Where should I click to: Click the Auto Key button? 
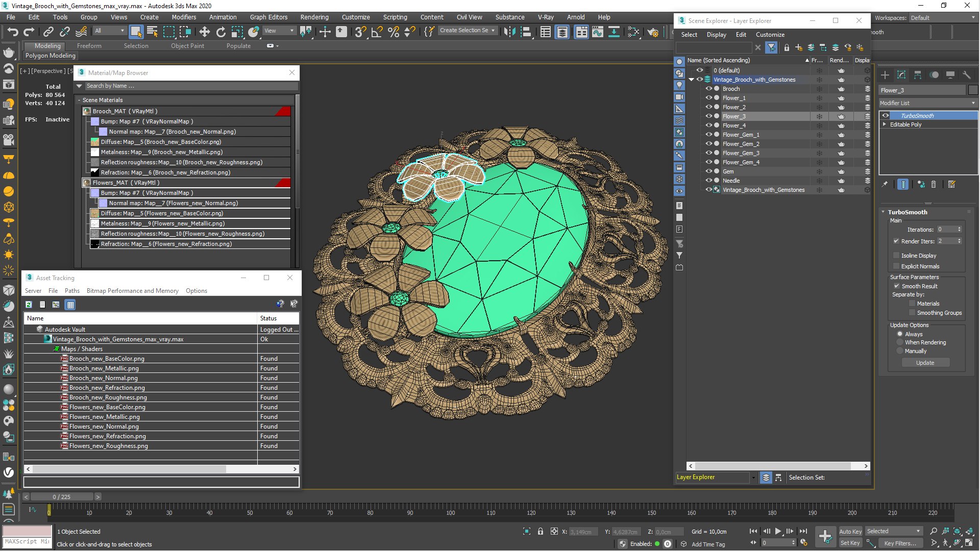click(x=850, y=531)
